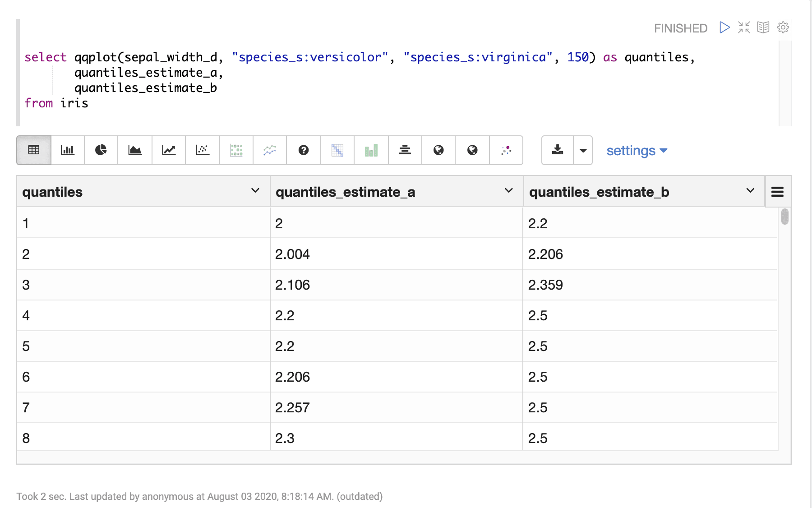This screenshot has width=812, height=508.
Task: Show output with the book icon
Action: (x=763, y=28)
